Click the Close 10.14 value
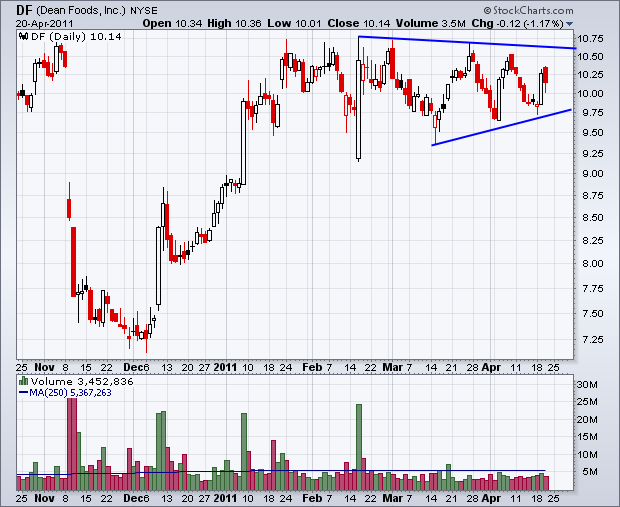This screenshot has width=620, height=507. [x=359, y=23]
